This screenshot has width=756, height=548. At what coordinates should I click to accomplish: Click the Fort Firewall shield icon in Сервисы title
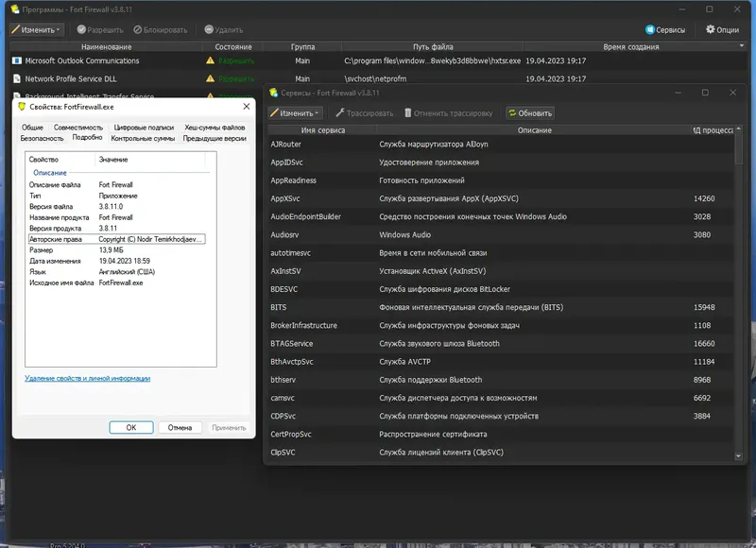pos(273,93)
